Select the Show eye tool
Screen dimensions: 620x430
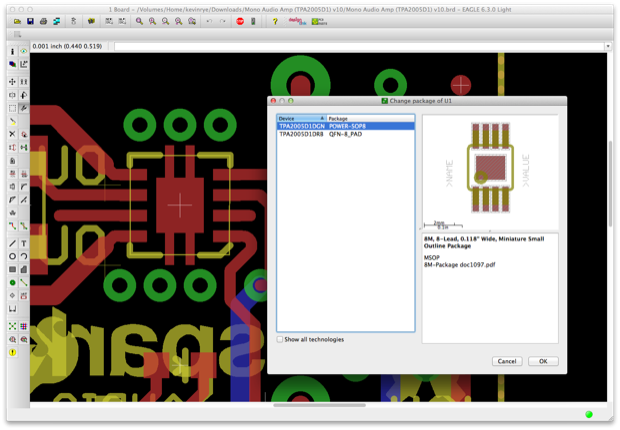click(x=24, y=51)
